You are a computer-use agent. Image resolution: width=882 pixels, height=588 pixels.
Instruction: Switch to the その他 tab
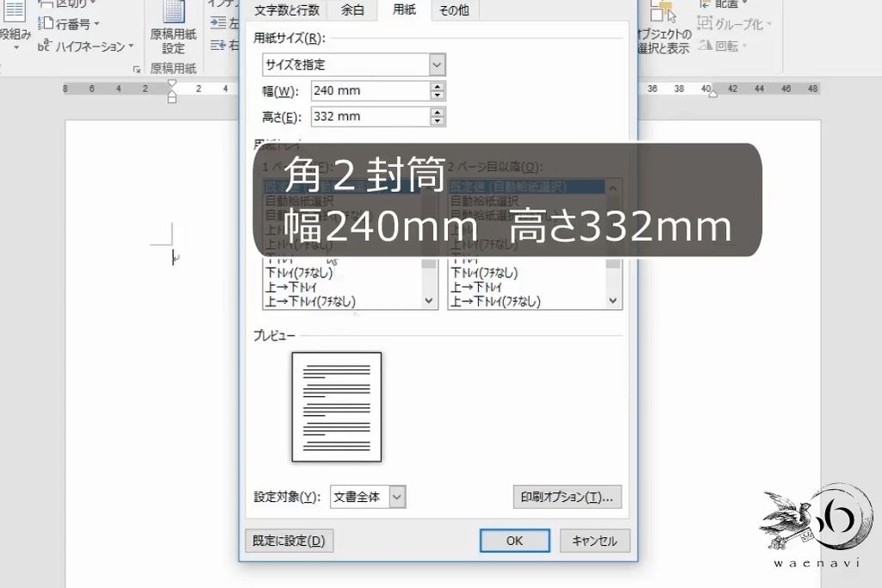click(x=454, y=10)
